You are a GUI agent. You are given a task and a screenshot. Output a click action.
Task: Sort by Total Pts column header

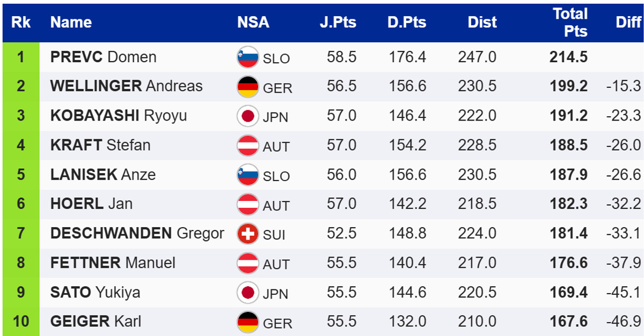click(x=570, y=23)
